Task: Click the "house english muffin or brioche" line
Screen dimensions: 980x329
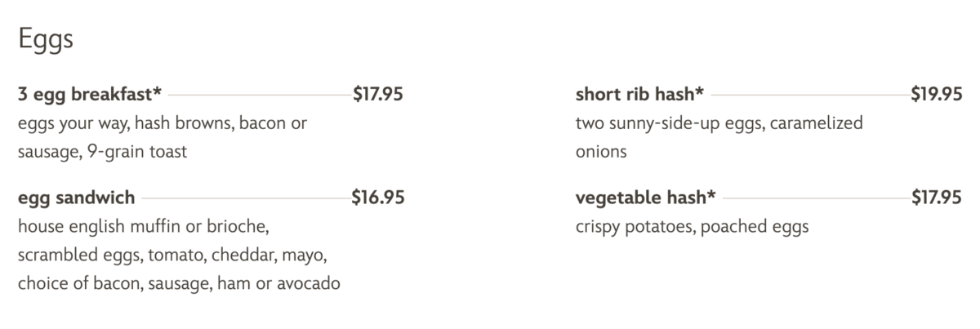Action: pos(143,226)
